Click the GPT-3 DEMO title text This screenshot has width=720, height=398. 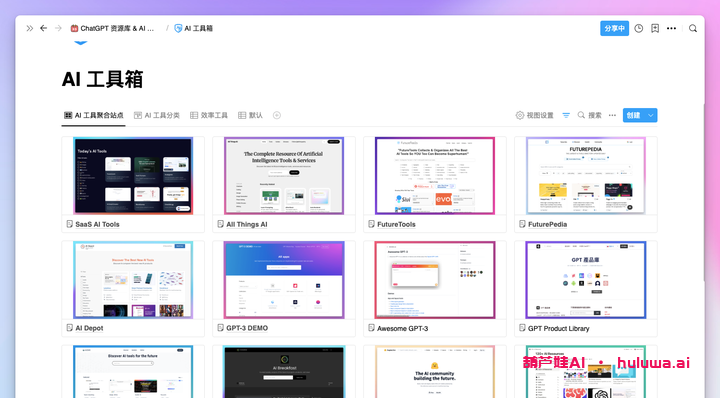click(x=247, y=328)
